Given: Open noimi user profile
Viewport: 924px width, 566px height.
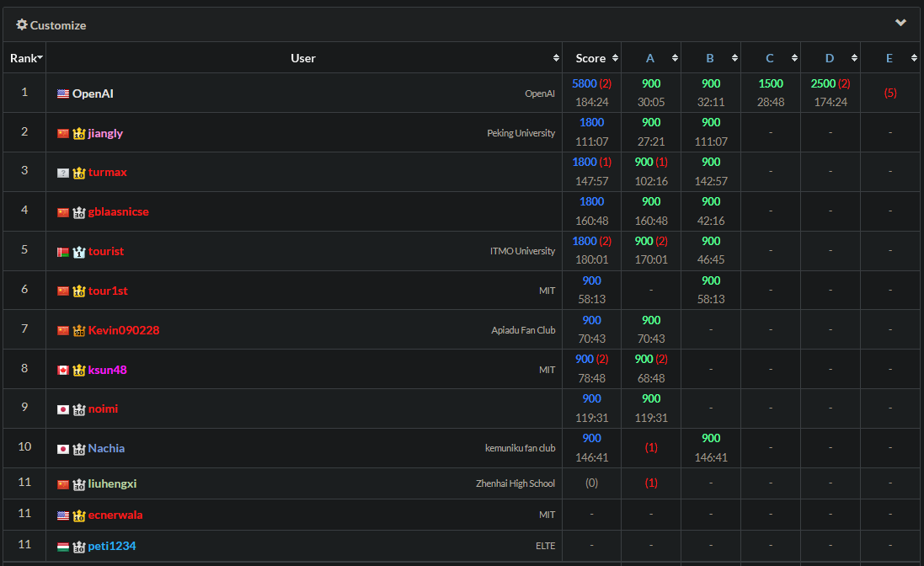Looking at the screenshot, I should [x=103, y=408].
